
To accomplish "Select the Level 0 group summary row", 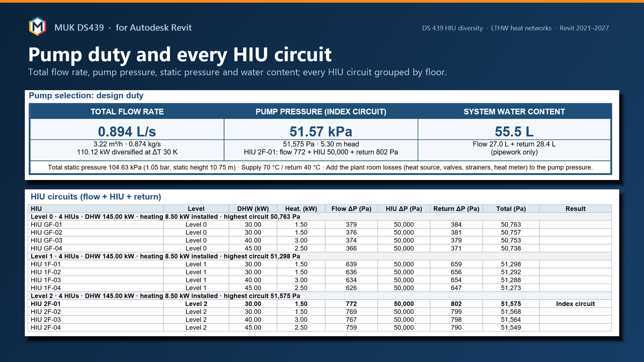I will [320, 217].
